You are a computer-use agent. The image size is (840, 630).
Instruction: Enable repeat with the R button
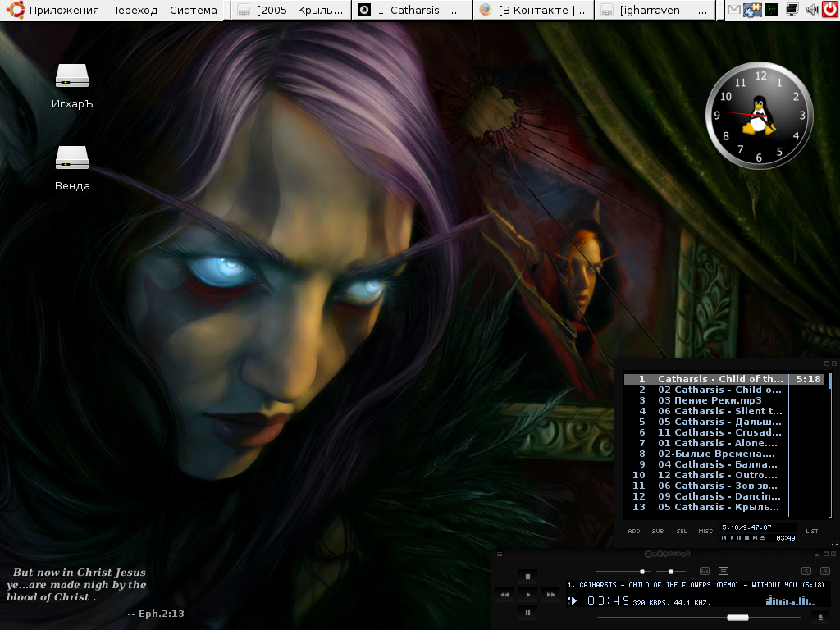825,571
